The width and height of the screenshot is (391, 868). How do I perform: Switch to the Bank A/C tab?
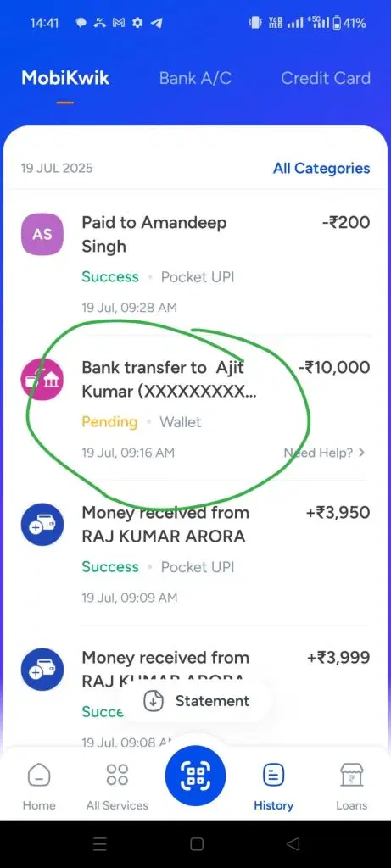click(195, 78)
